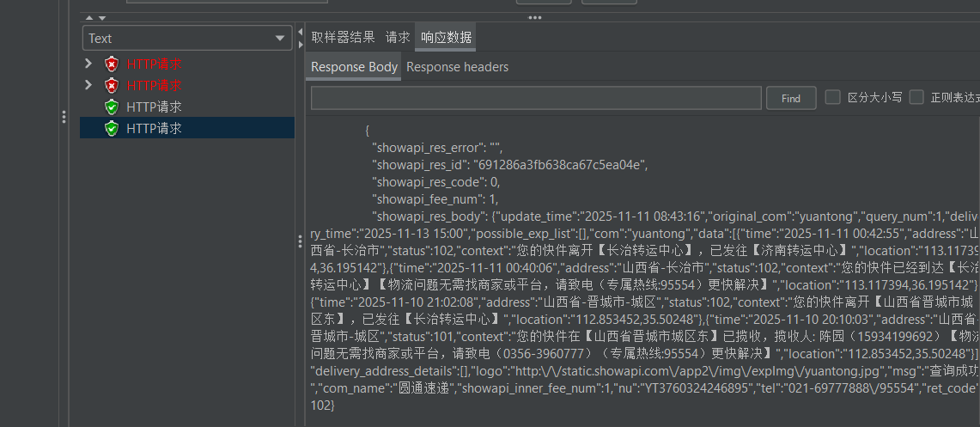Click green shield icon of highlighted HTTP请求 row

point(112,127)
